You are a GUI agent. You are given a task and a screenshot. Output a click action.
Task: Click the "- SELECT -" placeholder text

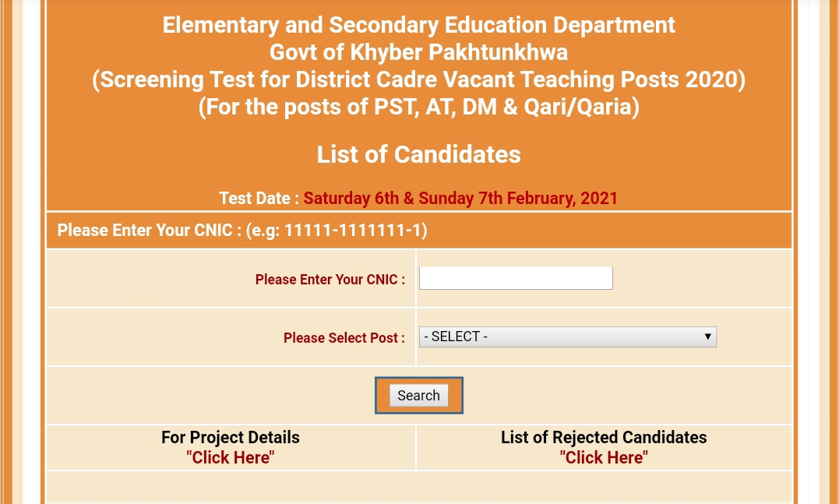coord(456,337)
